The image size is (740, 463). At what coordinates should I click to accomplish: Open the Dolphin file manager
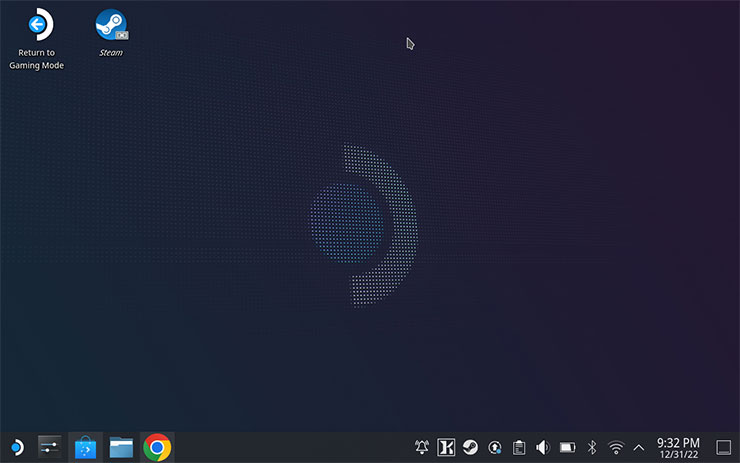(x=121, y=447)
